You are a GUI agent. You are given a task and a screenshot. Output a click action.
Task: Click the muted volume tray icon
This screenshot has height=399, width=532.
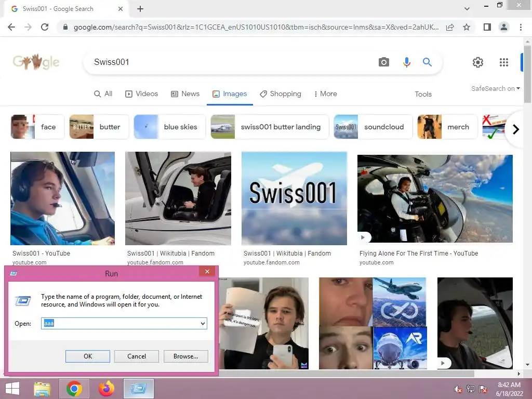[458, 390]
